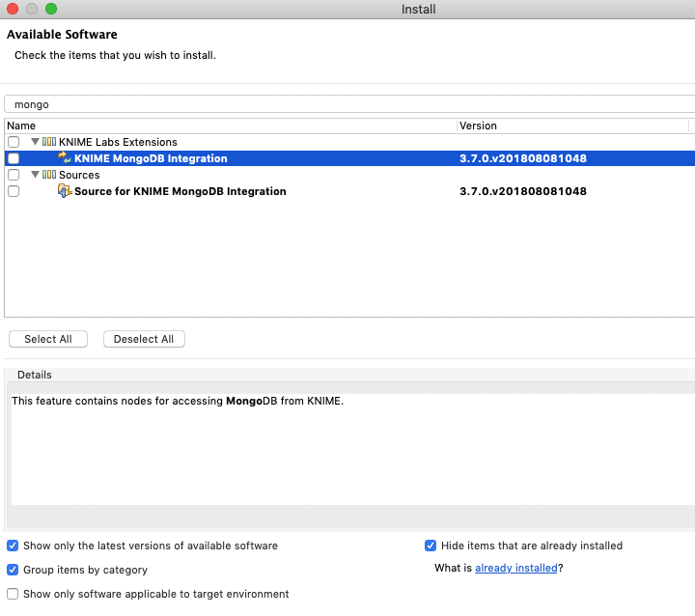The image size is (695, 616).
Task: Sort by the Name column header
Action: click(x=231, y=126)
